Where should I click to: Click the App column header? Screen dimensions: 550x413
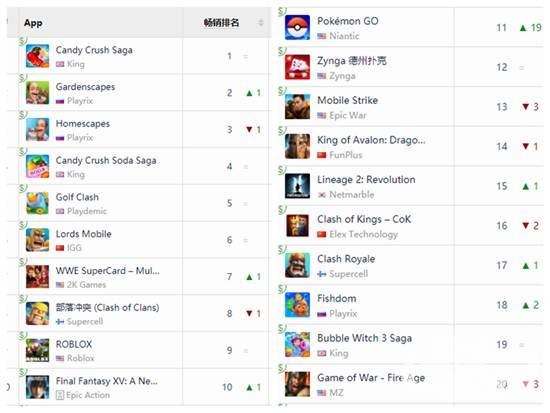tap(33, 23)
